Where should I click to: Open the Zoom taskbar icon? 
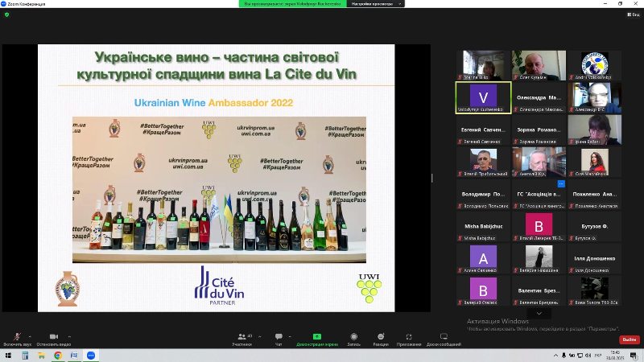(x=91, y=356)
